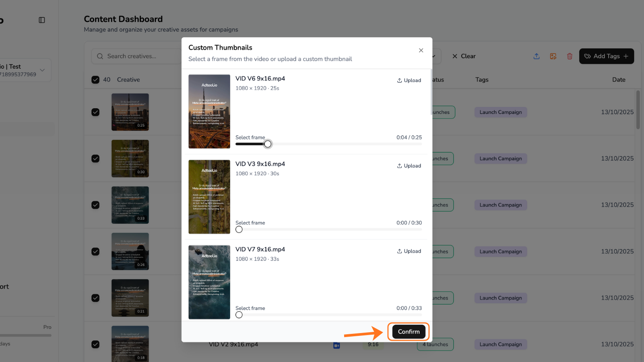The width and height of the screenshot is (644, 362).
Task: Close the Custom Thumbnails dialog
Action: [x=421, y=50]
